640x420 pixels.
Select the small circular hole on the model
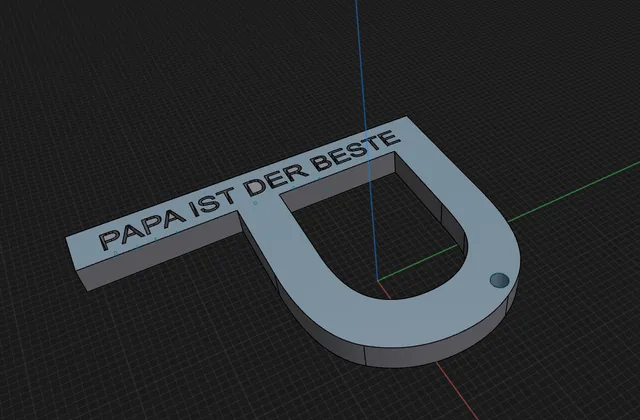[x=499, y=280]
